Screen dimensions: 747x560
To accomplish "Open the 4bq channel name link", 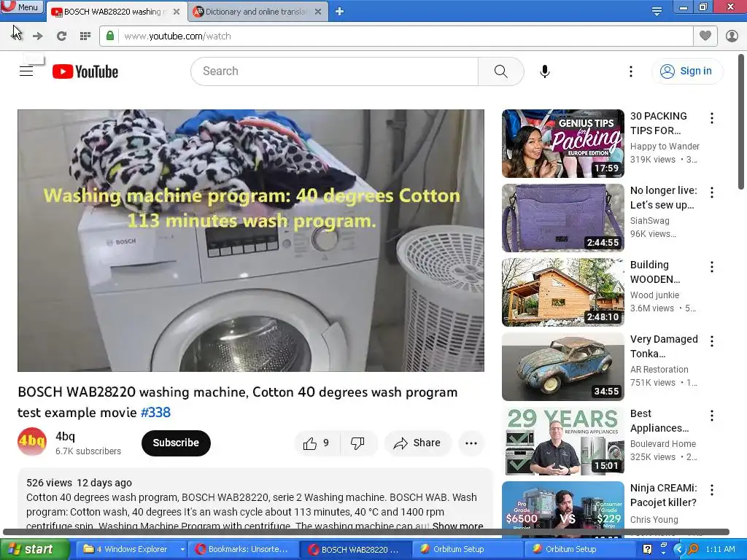I will (65, 436).
